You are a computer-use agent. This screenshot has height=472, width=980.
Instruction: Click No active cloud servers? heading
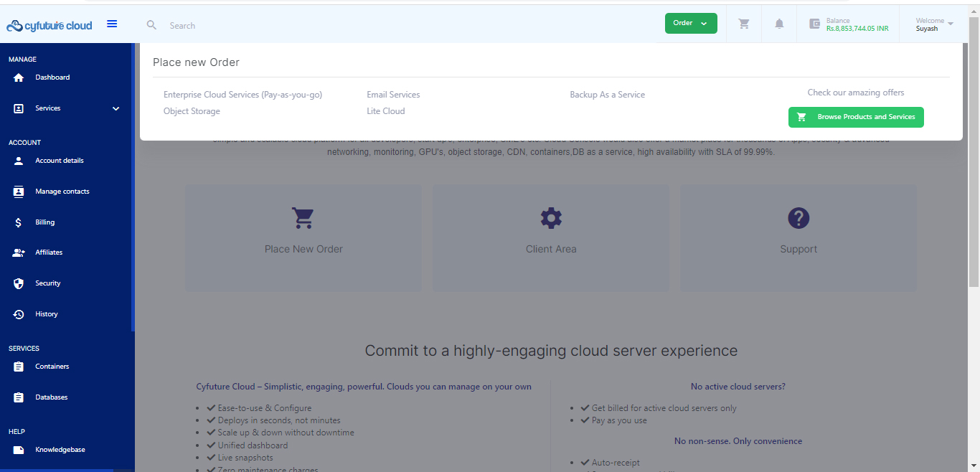tap(738, 387)
